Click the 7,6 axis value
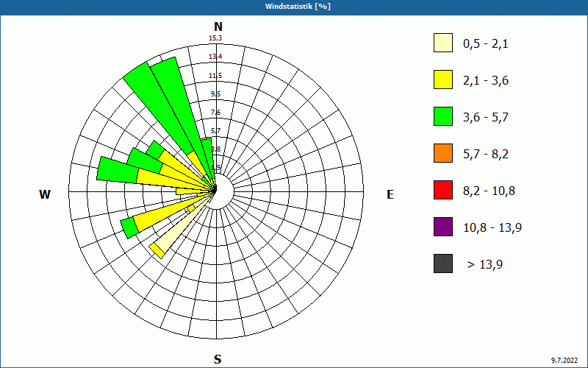The image size is (588, 368). pos(215,113)
